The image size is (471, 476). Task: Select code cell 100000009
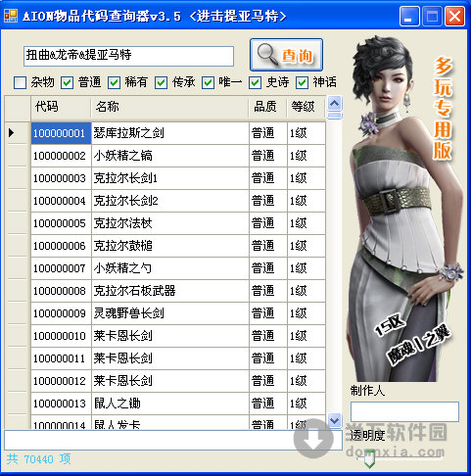pyautogui.click(x=61, y=313)
